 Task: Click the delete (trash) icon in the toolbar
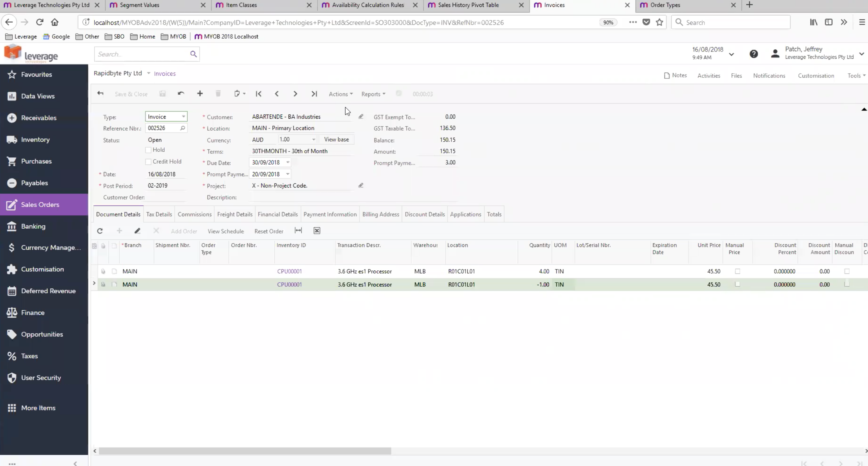[218, 94]
